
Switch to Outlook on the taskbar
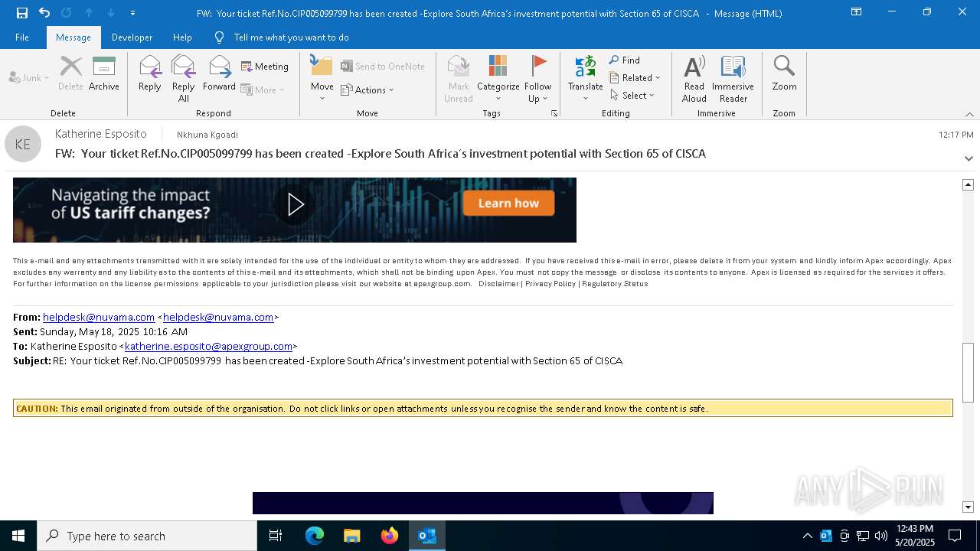tap(427, 536)
